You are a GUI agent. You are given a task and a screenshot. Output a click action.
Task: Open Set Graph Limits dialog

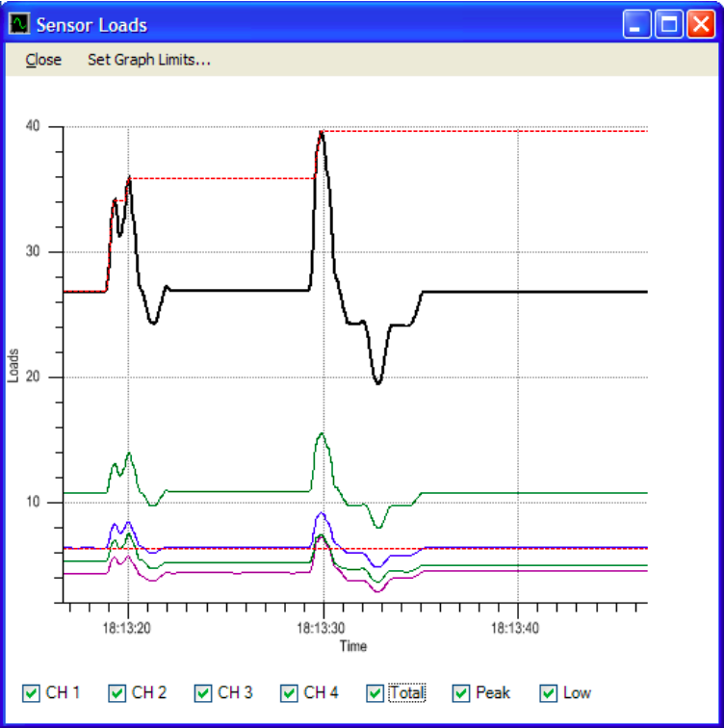149,60
